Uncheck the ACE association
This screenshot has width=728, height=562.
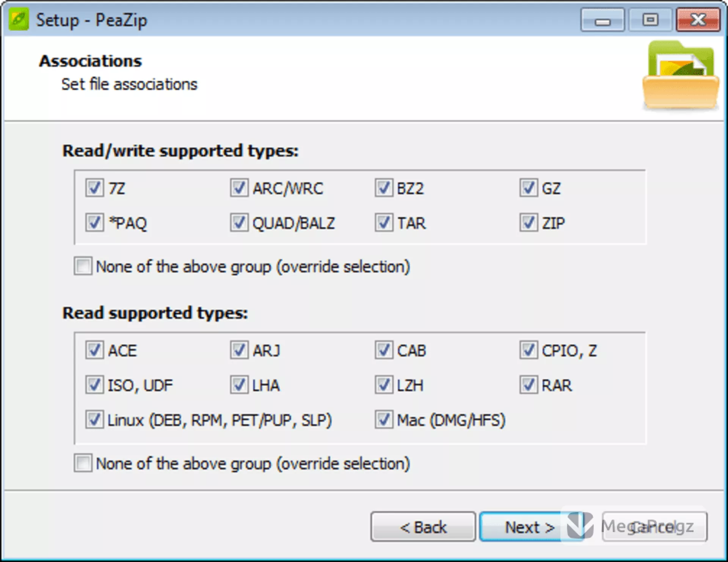point(94,350)
